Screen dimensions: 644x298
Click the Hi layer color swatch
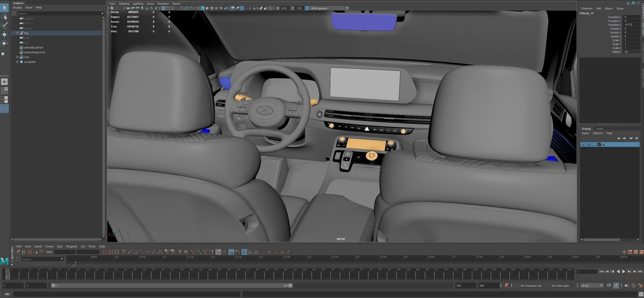click(599, 144)
